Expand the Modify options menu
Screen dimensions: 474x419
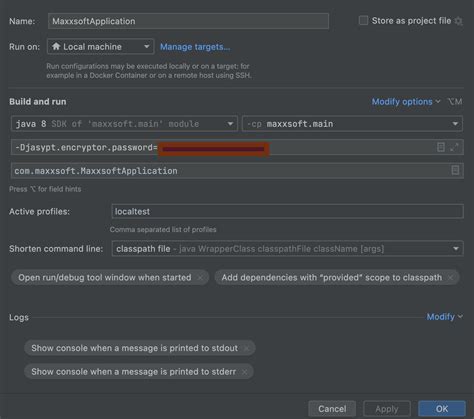click(x=406, y=102)
